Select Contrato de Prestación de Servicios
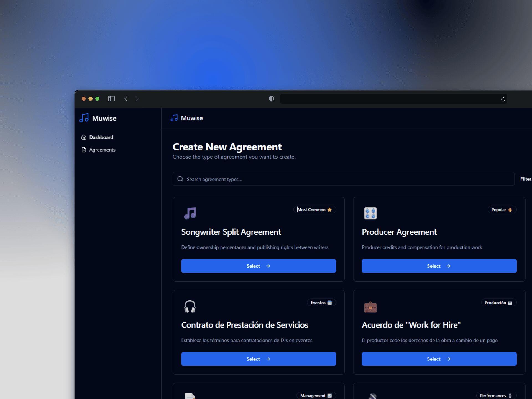Image resolution: width=532 pixels, height=399 pixels. pyautogui.click(x=259, y=359)
